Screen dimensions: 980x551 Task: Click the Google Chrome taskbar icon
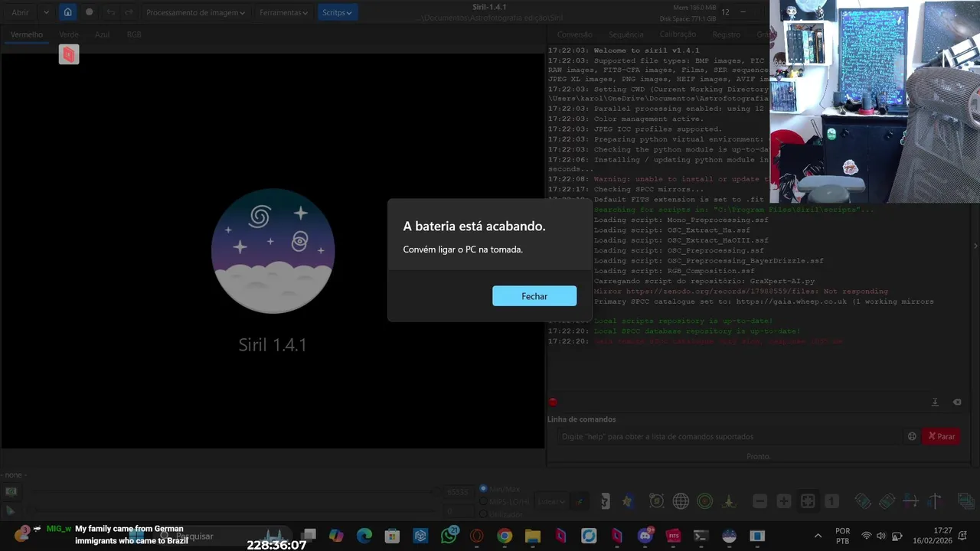point(505,536)
